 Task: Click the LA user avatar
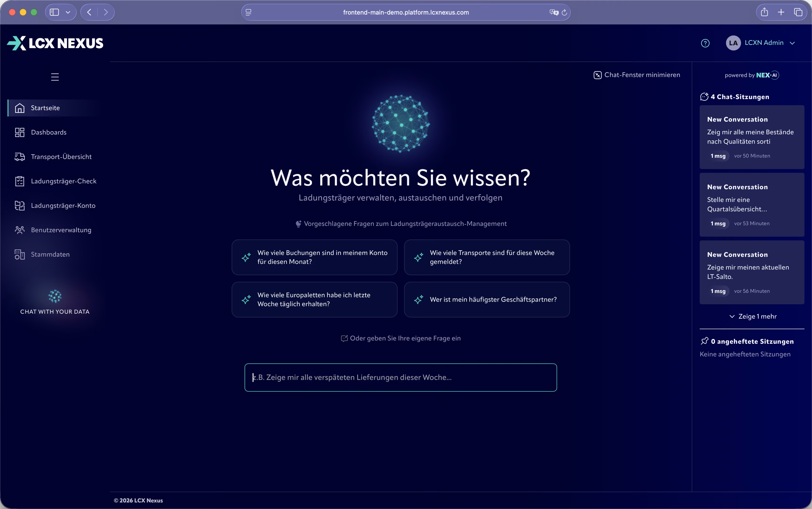coord(733,43)
